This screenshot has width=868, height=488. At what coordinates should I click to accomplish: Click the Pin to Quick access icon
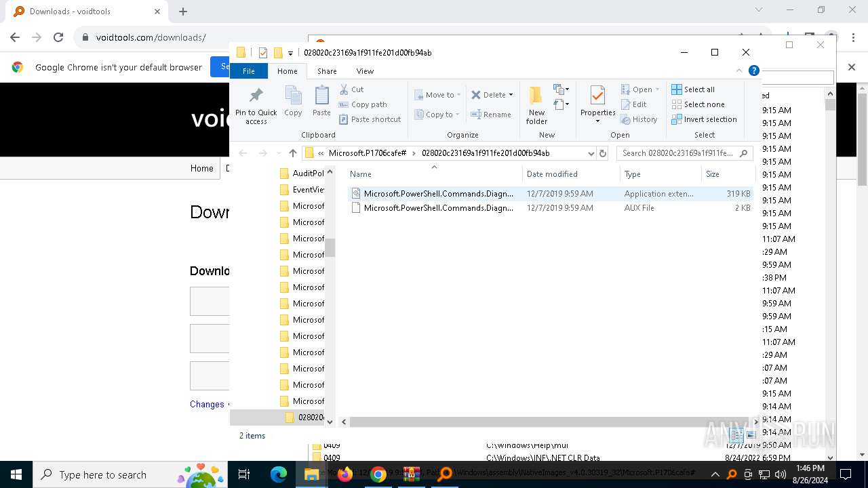pos(256,105)
